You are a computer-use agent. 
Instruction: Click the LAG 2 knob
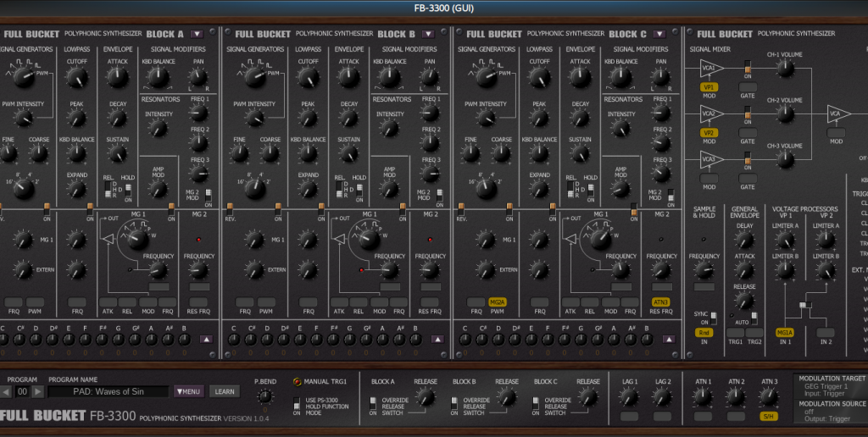click(x=662, y=396)
